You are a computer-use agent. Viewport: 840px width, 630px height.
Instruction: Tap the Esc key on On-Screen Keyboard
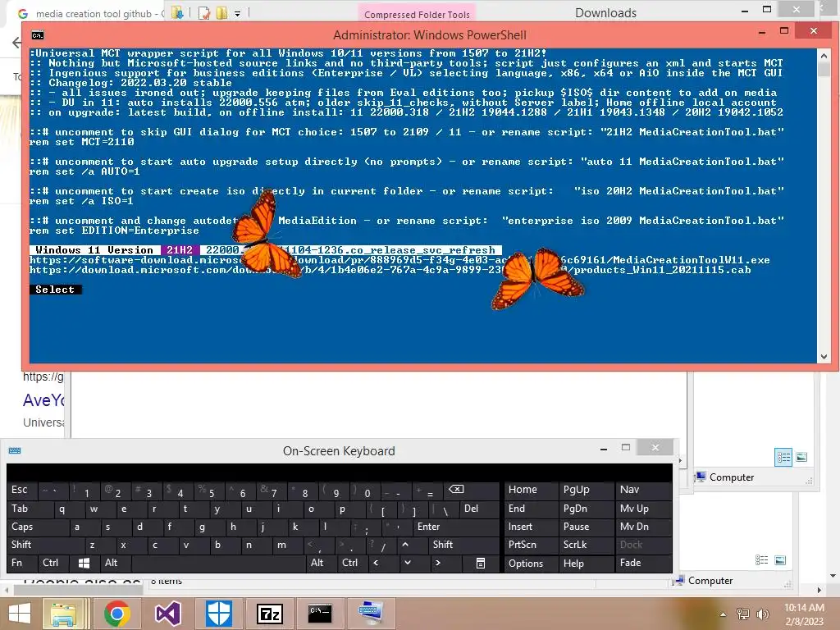22,490
